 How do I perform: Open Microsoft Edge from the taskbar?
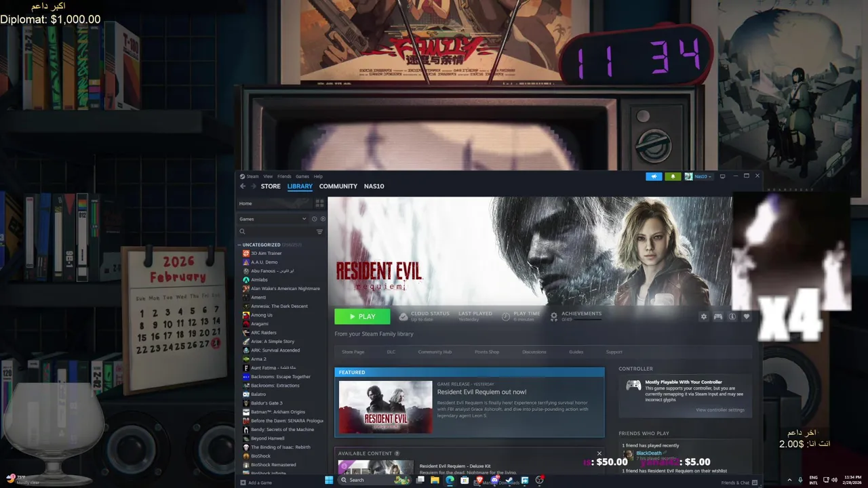coord(449,480)
